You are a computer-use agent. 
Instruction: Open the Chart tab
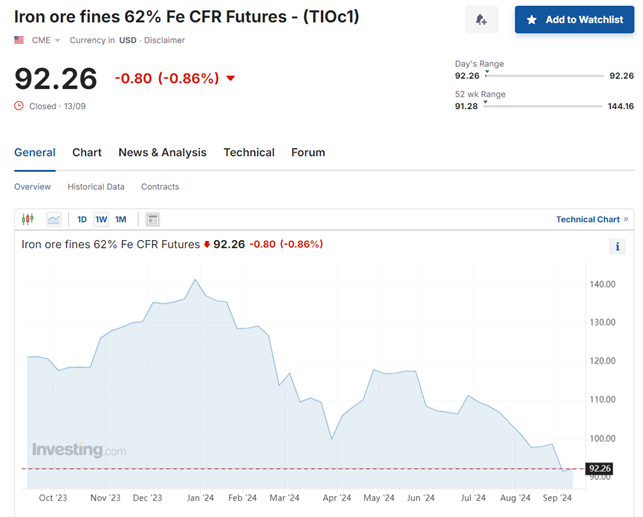[x=87, y=153]
